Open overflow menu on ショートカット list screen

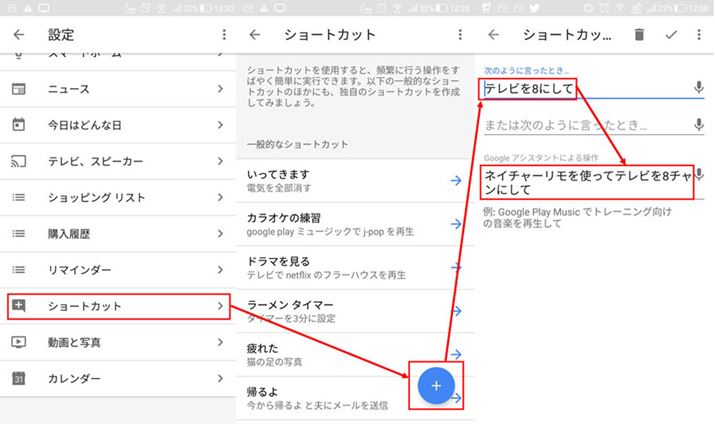click(460, 35)
